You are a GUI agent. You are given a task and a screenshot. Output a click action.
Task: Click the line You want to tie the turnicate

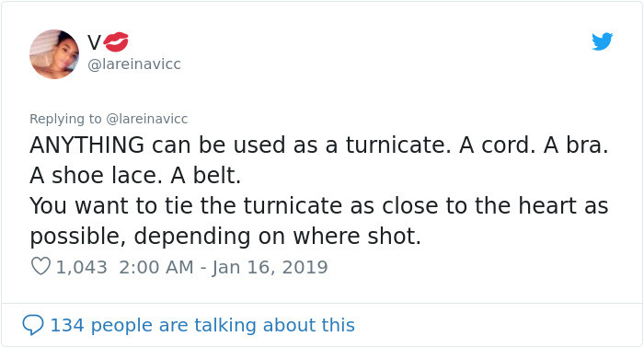click(x=186, y=205)
